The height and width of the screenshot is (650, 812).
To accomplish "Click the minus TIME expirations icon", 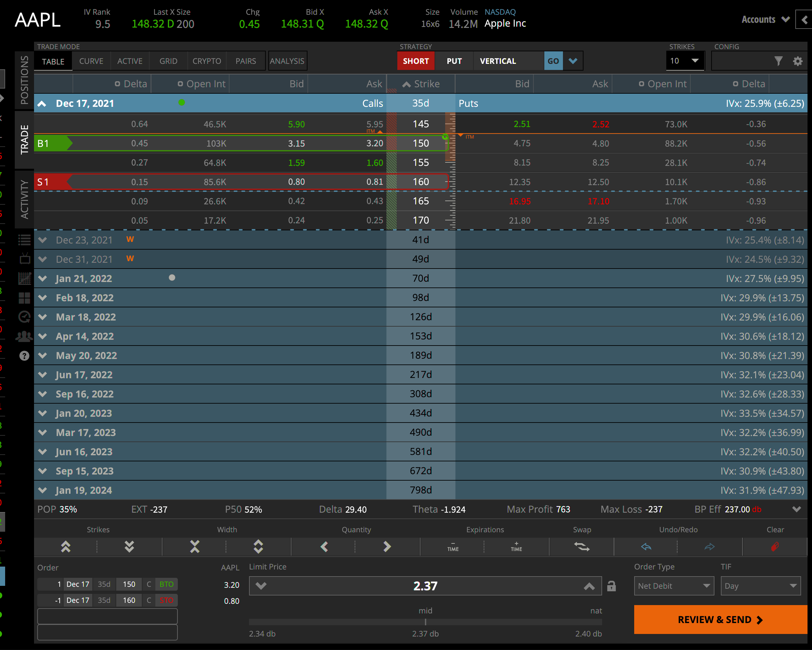I will coord(453,546).
